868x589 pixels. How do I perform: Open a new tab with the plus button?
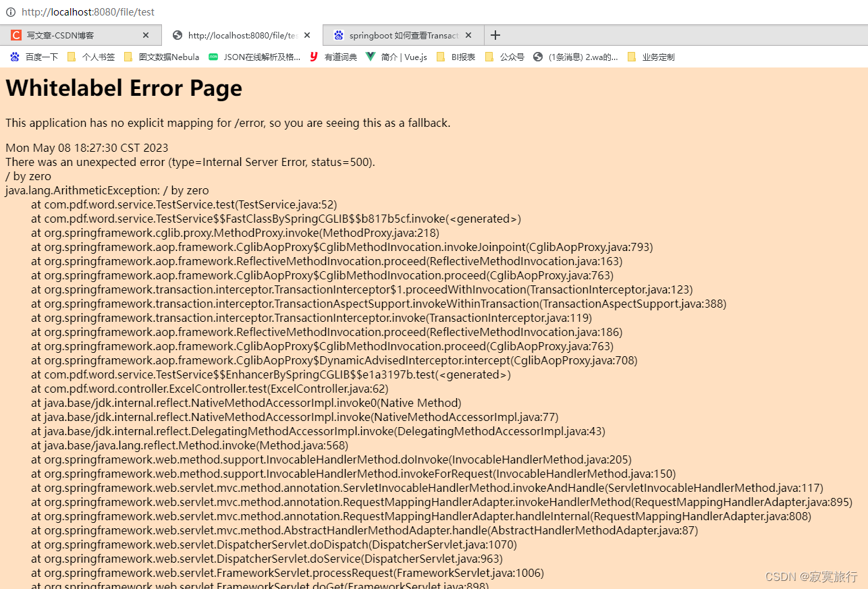(x=495, y=35)
